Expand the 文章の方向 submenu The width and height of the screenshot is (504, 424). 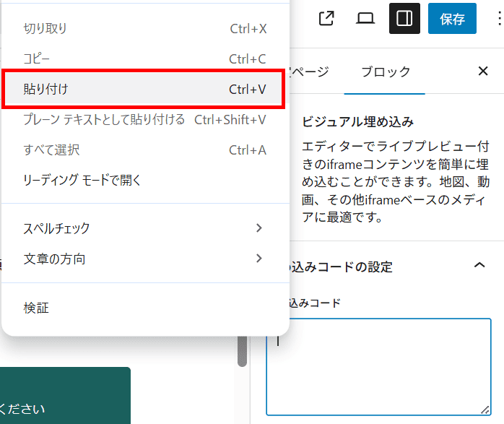pos(144,259)
